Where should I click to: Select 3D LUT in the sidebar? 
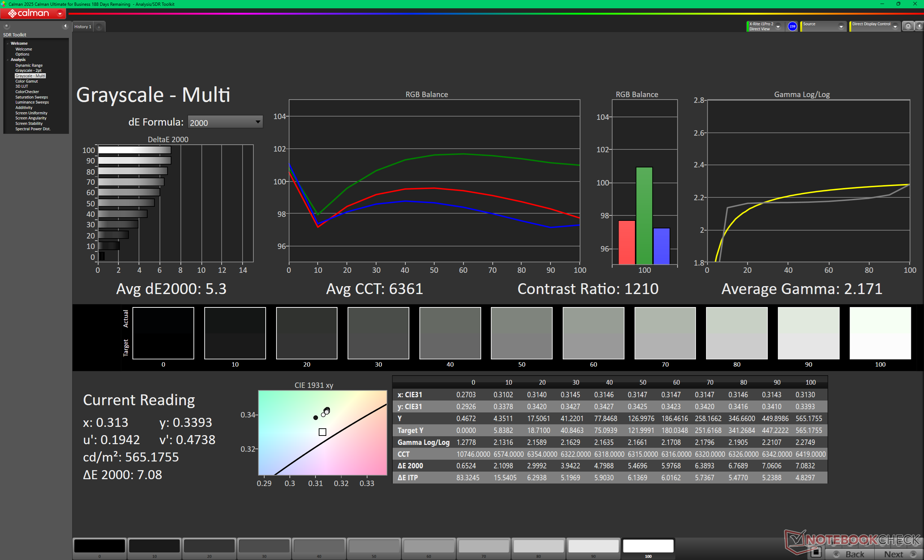pos(21,86)
